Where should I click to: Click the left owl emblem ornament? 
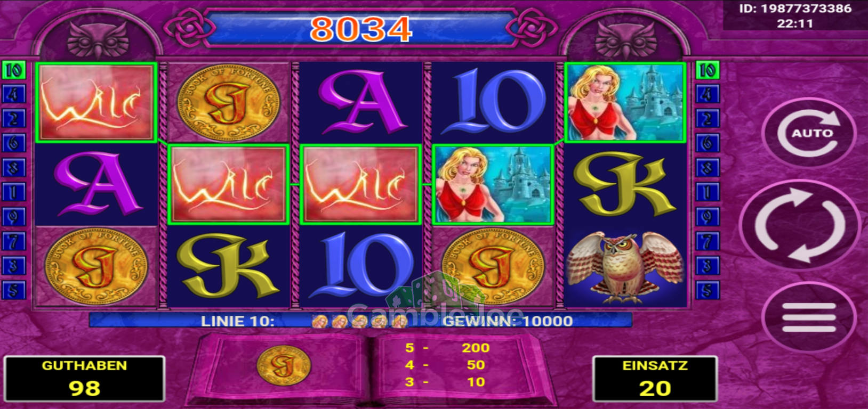click(100, 39)
